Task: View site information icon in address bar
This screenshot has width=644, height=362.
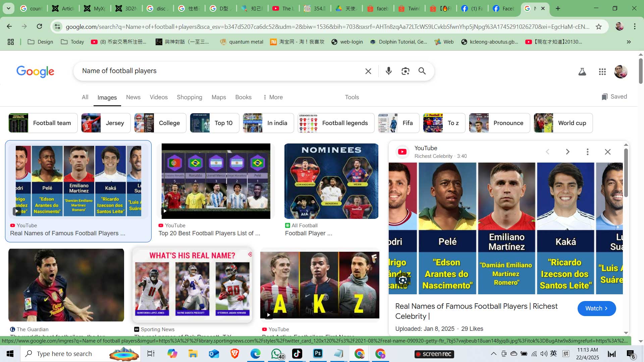Action: pos(57,26)
